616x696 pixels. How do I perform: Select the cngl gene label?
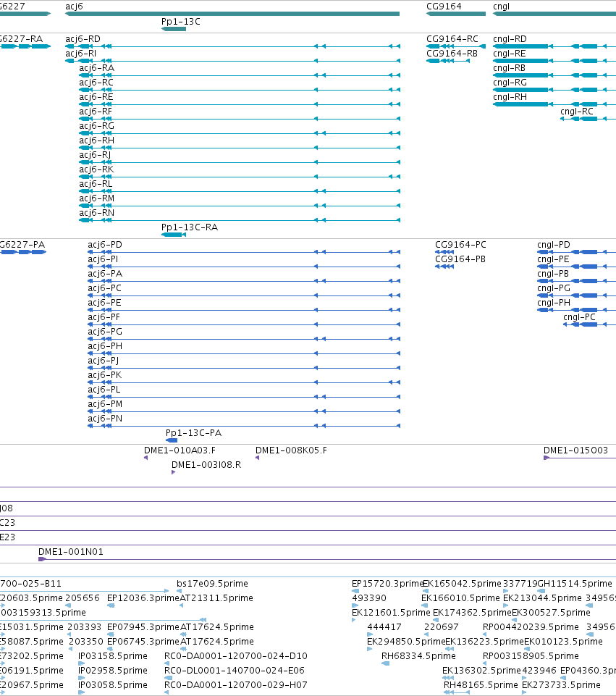501,7
